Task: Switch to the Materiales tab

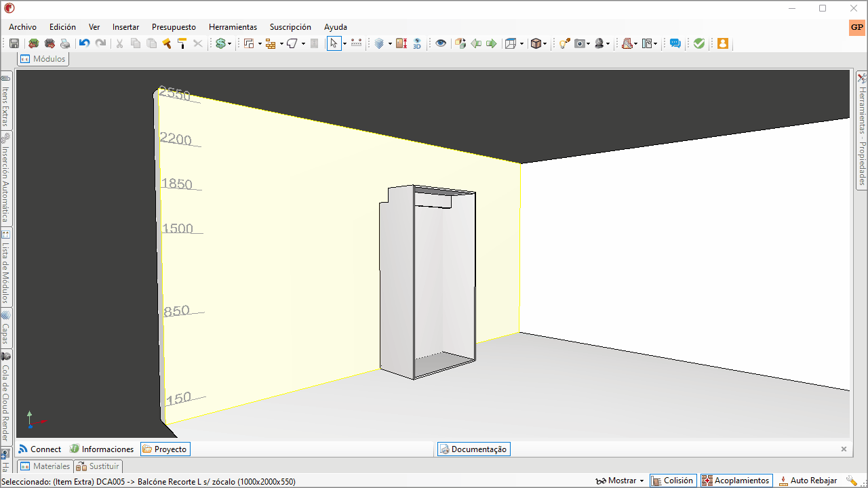Action: (x=45, y=466)
